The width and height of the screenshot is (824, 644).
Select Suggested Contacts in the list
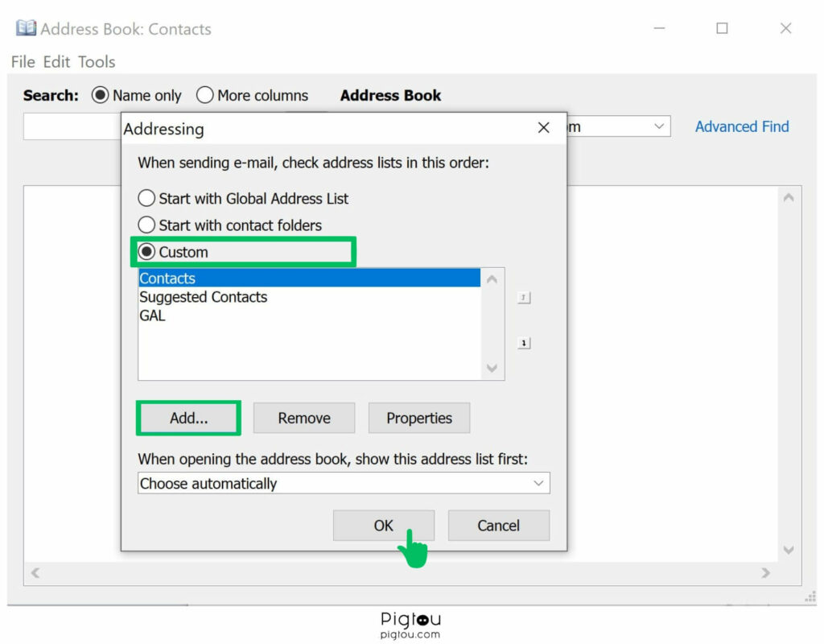310,296
